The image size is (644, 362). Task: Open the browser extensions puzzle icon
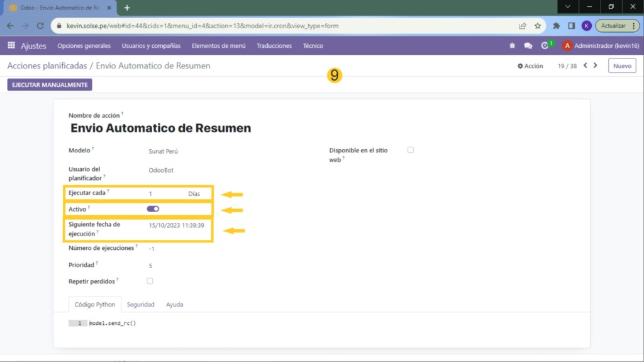coord(556,26)
